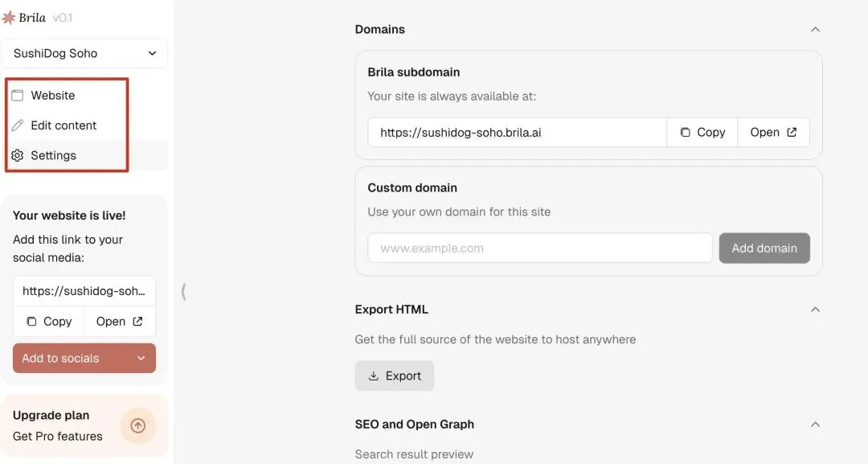Click the Add domain button
The width and height of the screenshot is (868, 464).
click(764, 248)
